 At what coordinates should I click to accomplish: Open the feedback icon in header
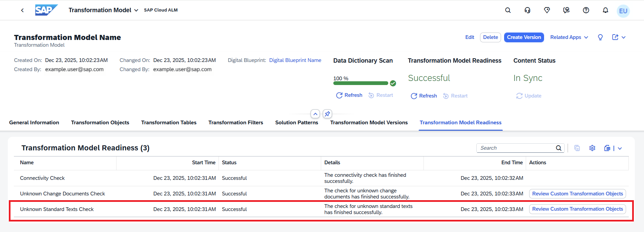click(566, 10)
